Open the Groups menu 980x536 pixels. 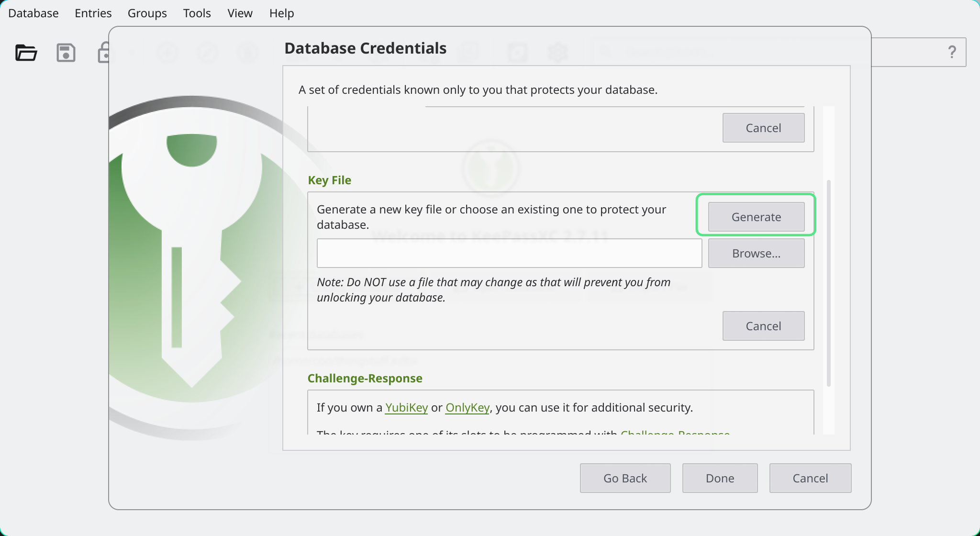(147, 13)
